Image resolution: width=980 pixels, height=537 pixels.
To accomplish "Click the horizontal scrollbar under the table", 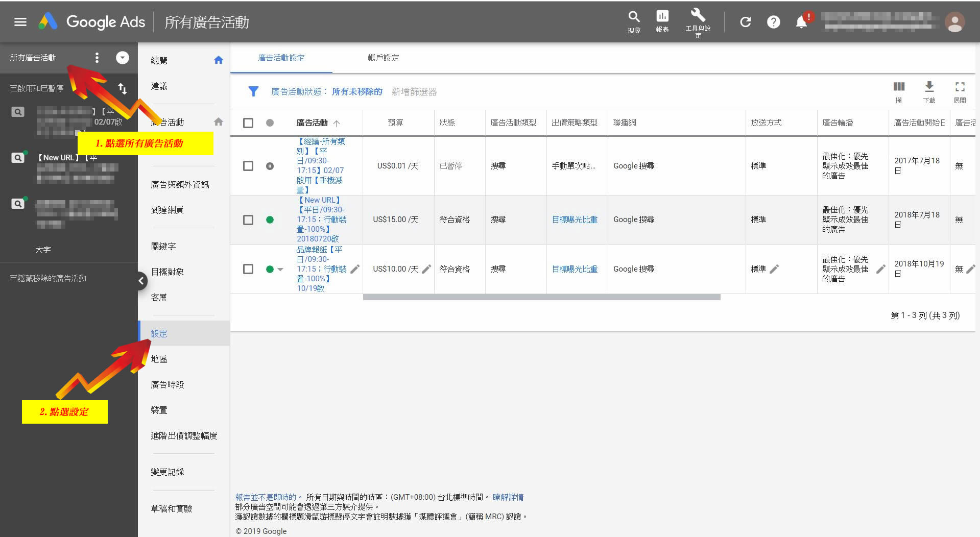I will click(541, 297).
